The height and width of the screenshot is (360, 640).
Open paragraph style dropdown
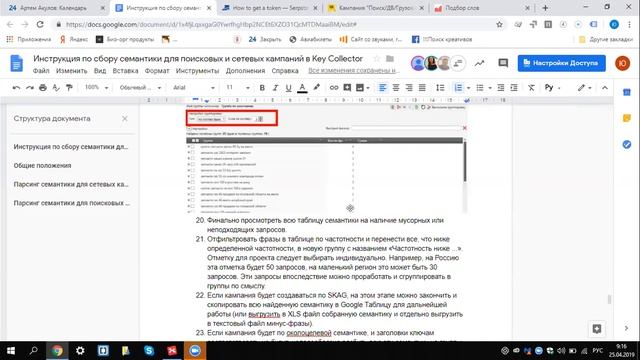140,87
